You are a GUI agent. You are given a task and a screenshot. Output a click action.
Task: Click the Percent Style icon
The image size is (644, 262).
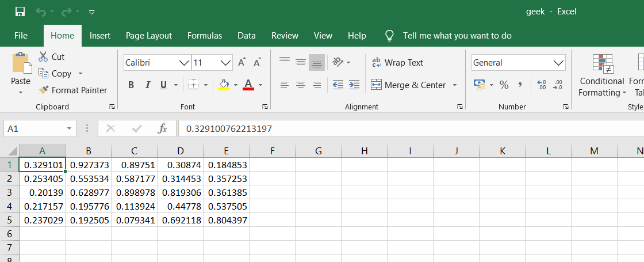504,85
